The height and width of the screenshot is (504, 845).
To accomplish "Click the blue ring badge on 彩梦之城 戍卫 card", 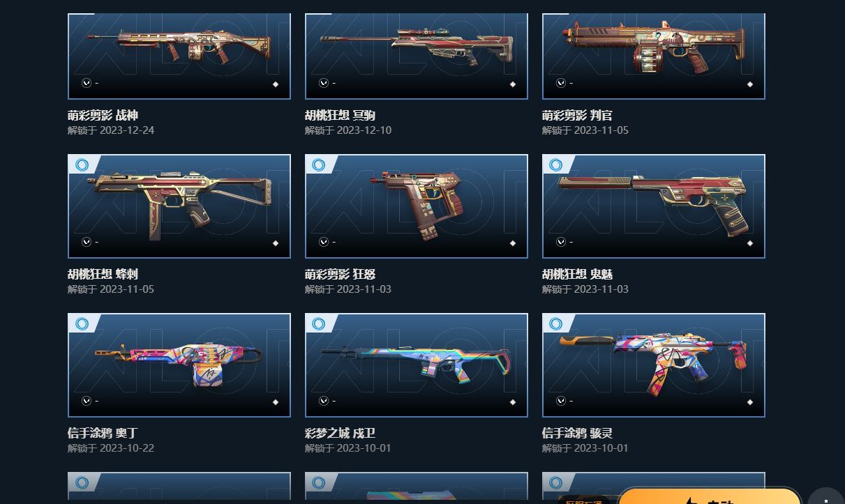I will coord(319,324).
